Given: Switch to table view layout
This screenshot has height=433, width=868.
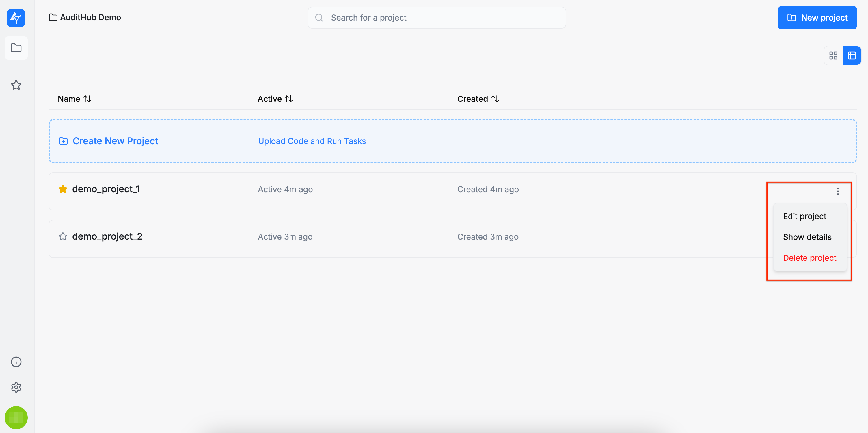Looking at the screenshot, I should (852, 55).
